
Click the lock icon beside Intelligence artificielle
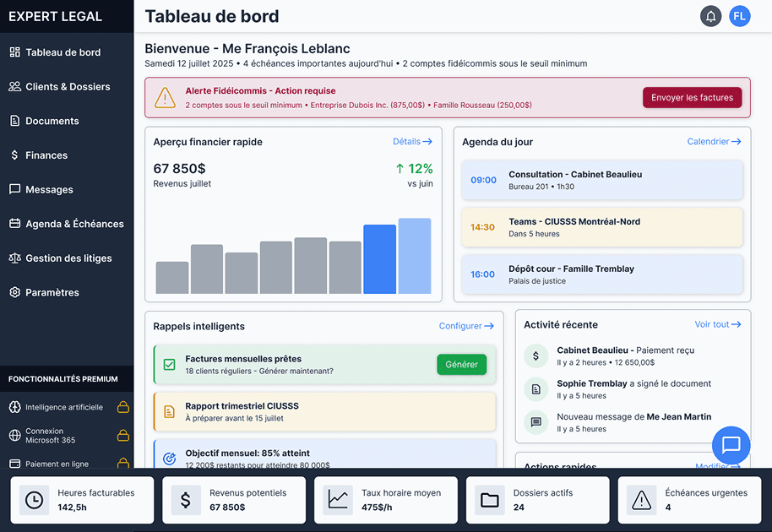point(122,408)
